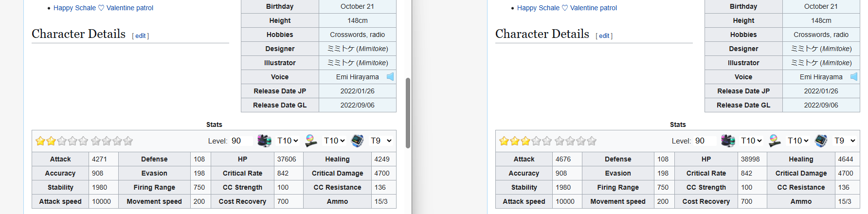Select Cost Recovery value 700 in left window

(283, 201)
